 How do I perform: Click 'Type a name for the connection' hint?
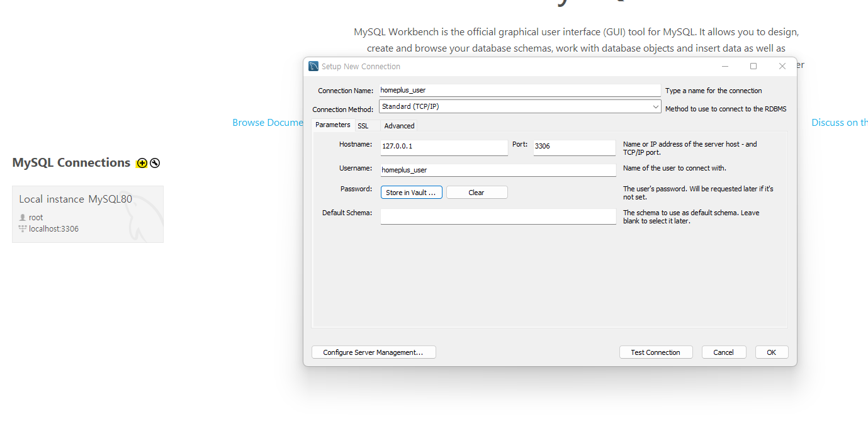tap(713, 91)
